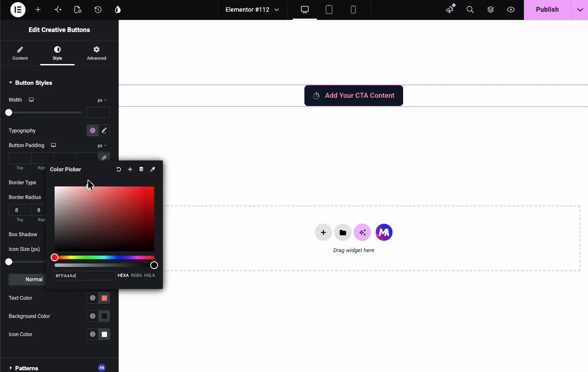Click Add New Container plus button on canvas
This screenshot has height=372, width=588.
[x=323, y=232]
